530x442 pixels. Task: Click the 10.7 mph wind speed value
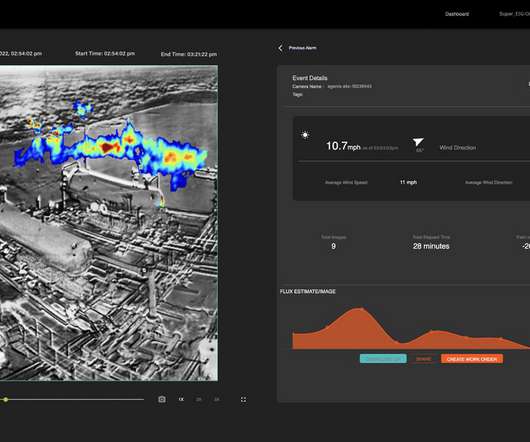[343, 146]
